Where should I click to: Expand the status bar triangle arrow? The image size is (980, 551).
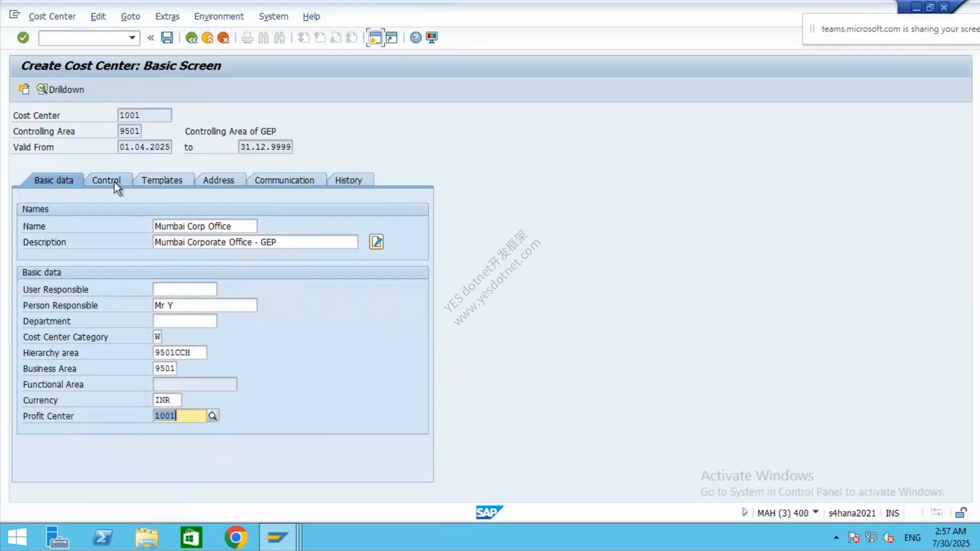[x=745, y=512]
